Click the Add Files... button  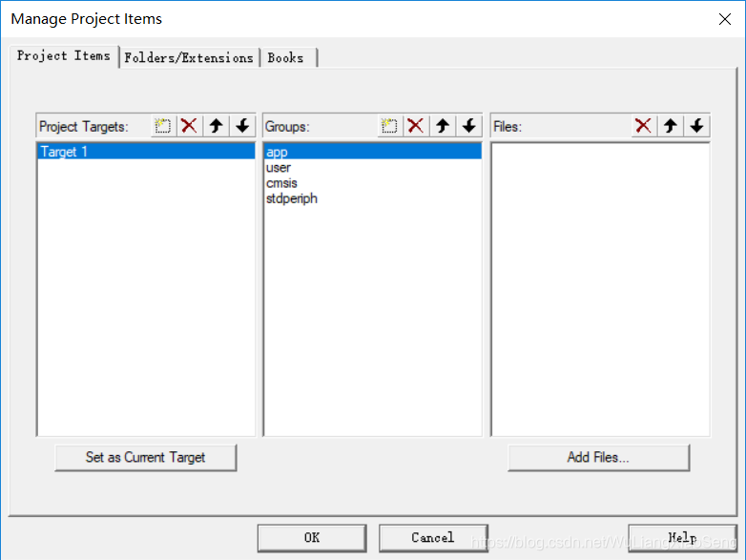[x=598, y=458]
